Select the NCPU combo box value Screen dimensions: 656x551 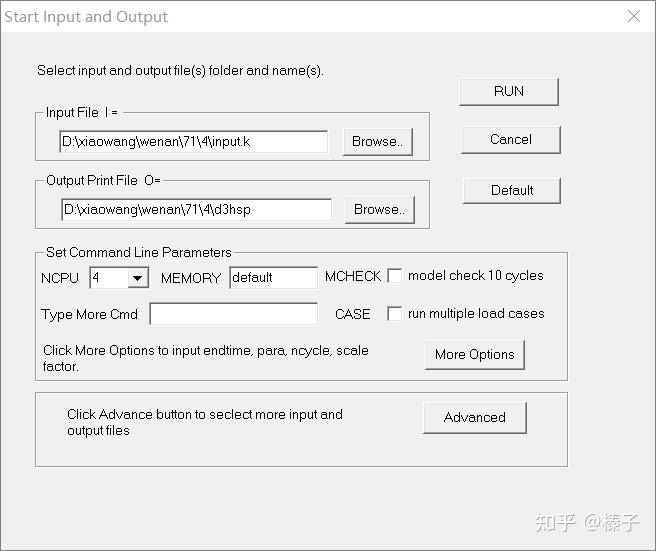[x=108, y=278]
